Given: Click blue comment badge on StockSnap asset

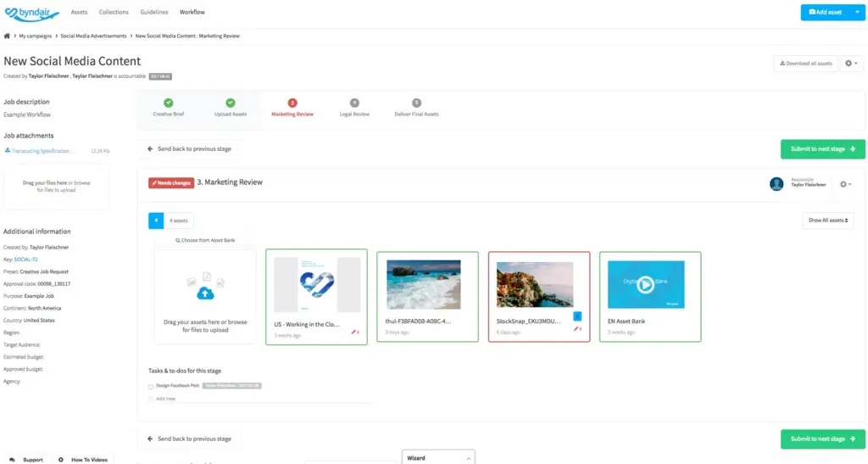Looking at the screenshot, I should click(x=577, y=316).
